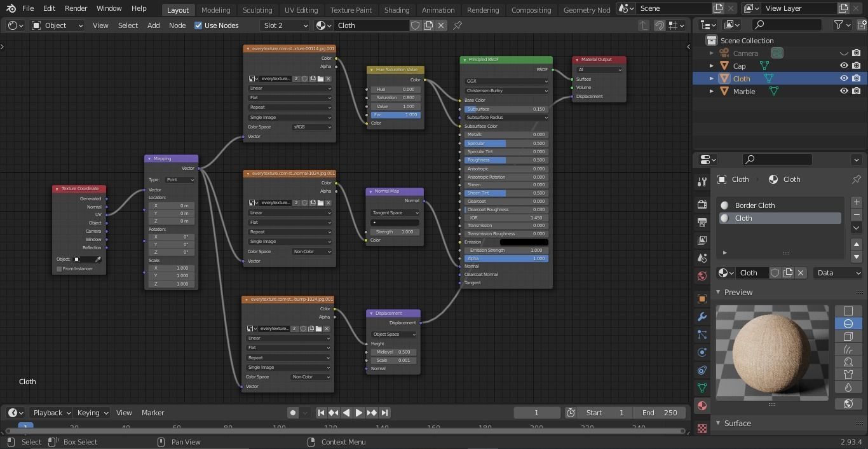Expand Marble object in outliner
Screen dimensions: 868x449
(712, 91)
